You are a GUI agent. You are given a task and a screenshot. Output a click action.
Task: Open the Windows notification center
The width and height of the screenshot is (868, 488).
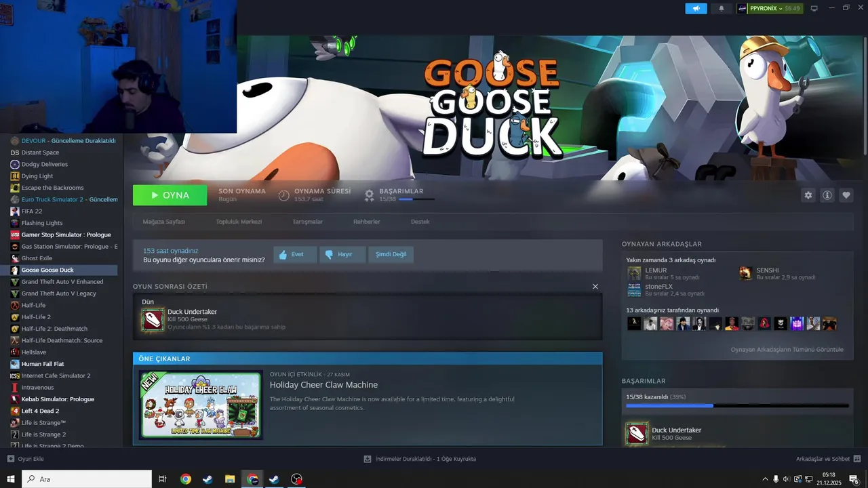pyautogui.click(x=854, y=480)
